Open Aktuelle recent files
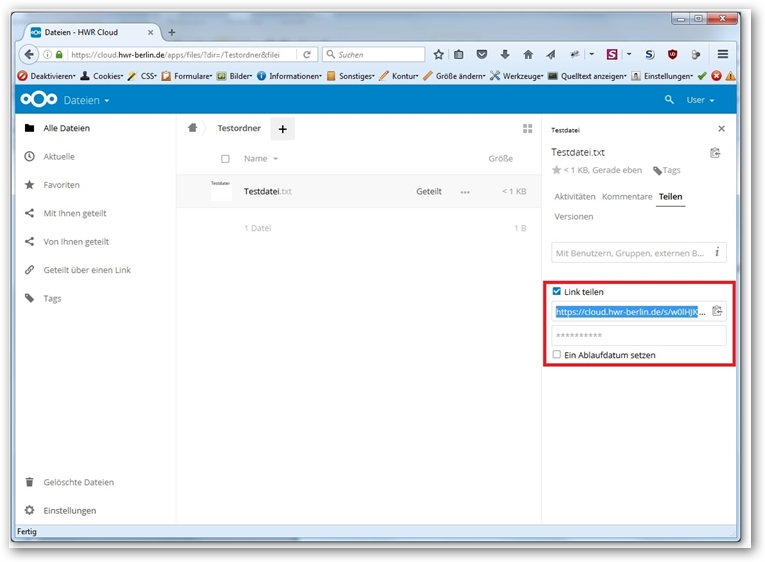 pos(59,157)
